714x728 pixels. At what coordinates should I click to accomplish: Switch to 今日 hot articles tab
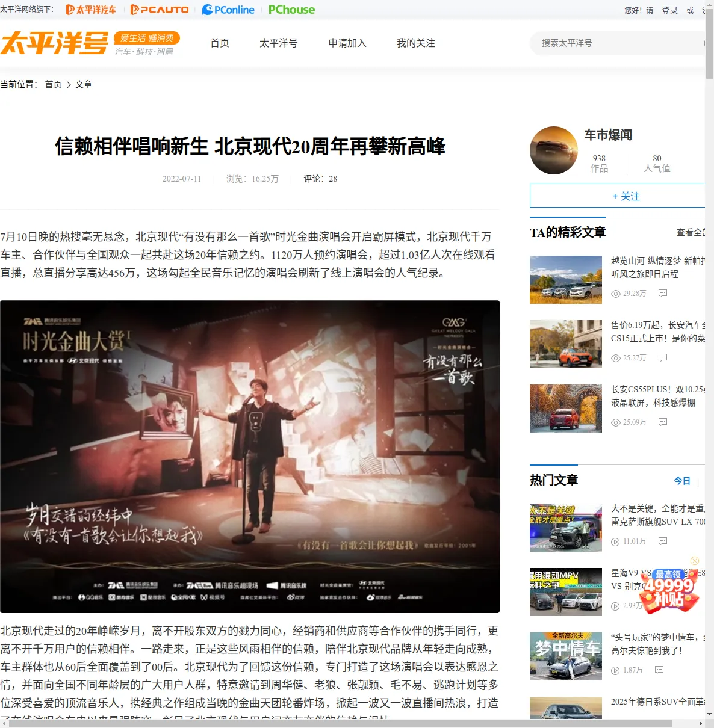tap(682, 481)
